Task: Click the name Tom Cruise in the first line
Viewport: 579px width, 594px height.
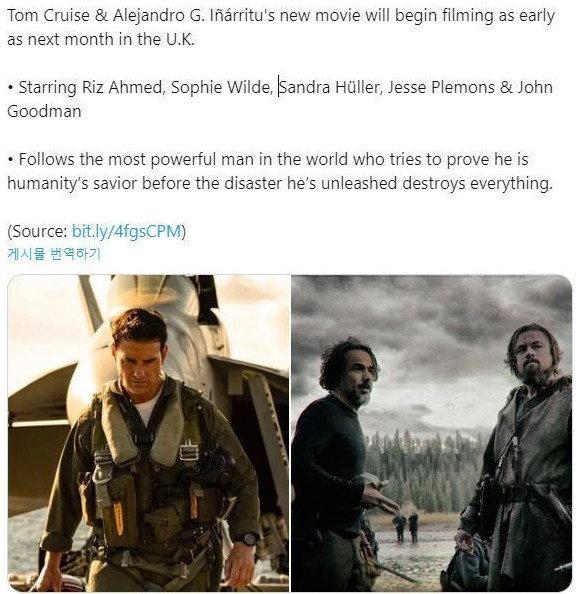Action: pyautogui.click(x=49, y=16)
